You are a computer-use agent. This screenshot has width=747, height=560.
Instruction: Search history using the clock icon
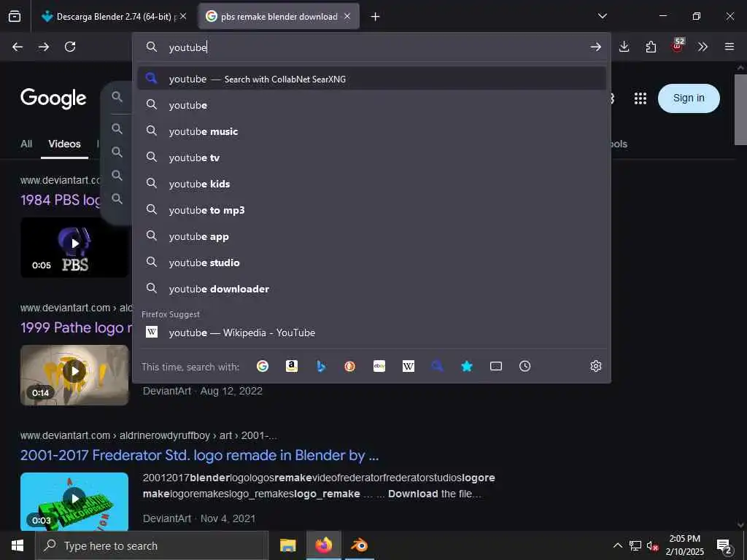(x=525, y=366)
